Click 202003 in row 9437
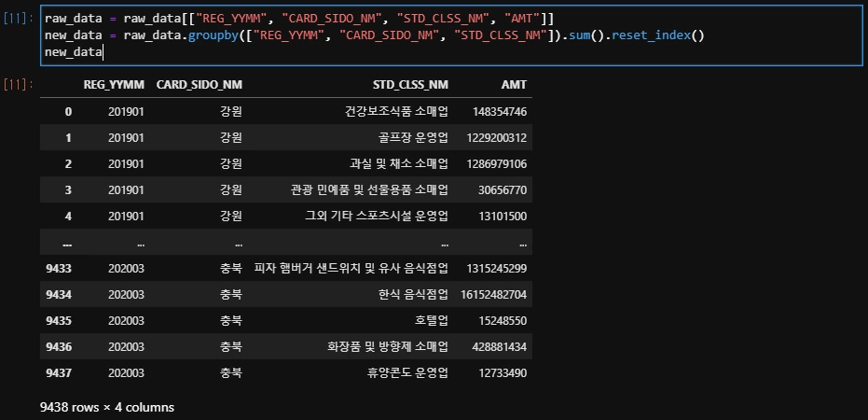Viewport: 868px width, 420px height. pos(126,373)
